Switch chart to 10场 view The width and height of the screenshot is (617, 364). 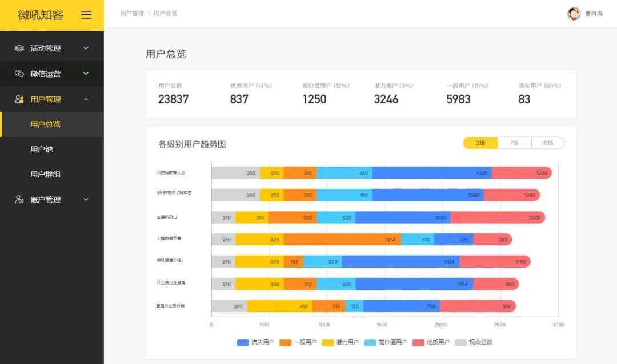point(547,143)
